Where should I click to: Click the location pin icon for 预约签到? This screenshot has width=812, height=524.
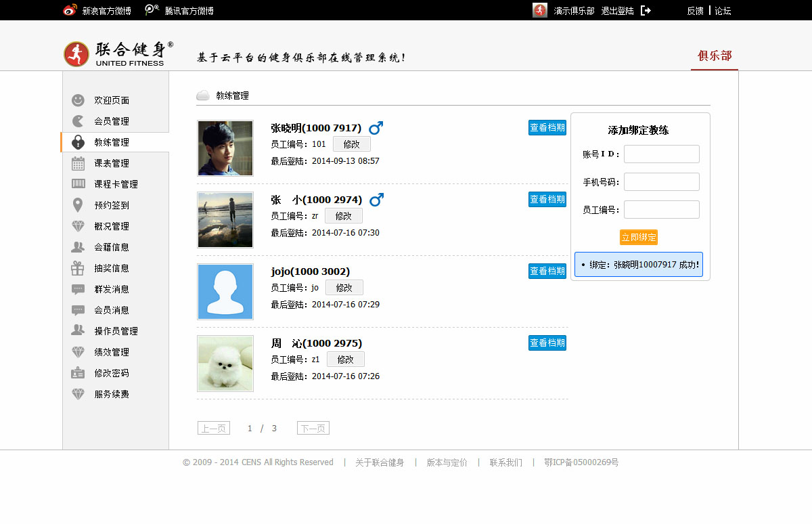tap(78, 205)
